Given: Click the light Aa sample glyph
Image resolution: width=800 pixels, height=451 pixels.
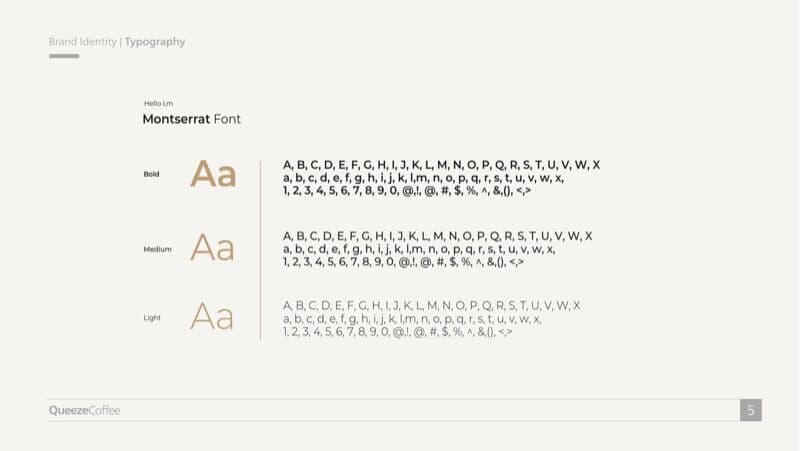Looking at the screenshot, I should point(212,317).
